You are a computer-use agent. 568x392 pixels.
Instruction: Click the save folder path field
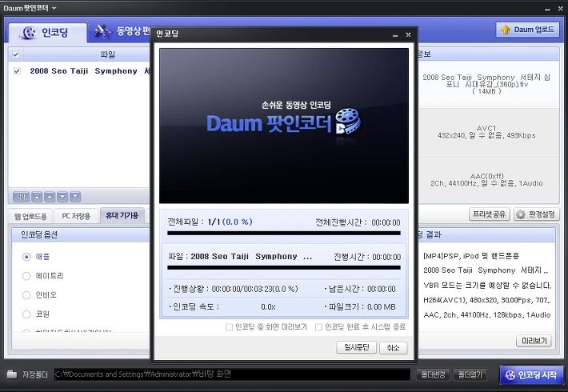(232, 374)
